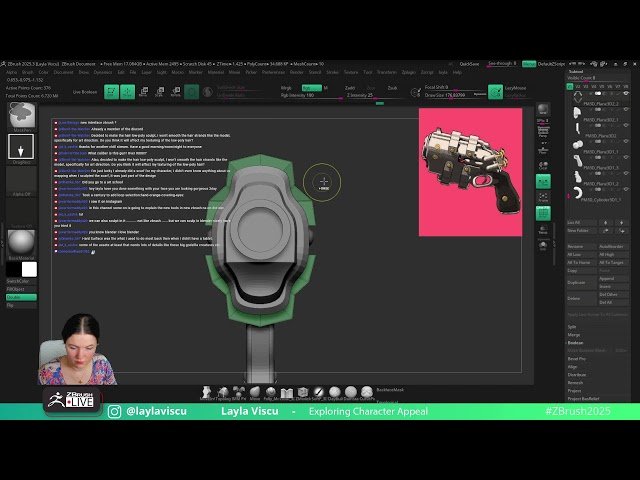Expand the Boolean section in Subtool panel
The width and height of the screenshot is (640, 480).
576,343
